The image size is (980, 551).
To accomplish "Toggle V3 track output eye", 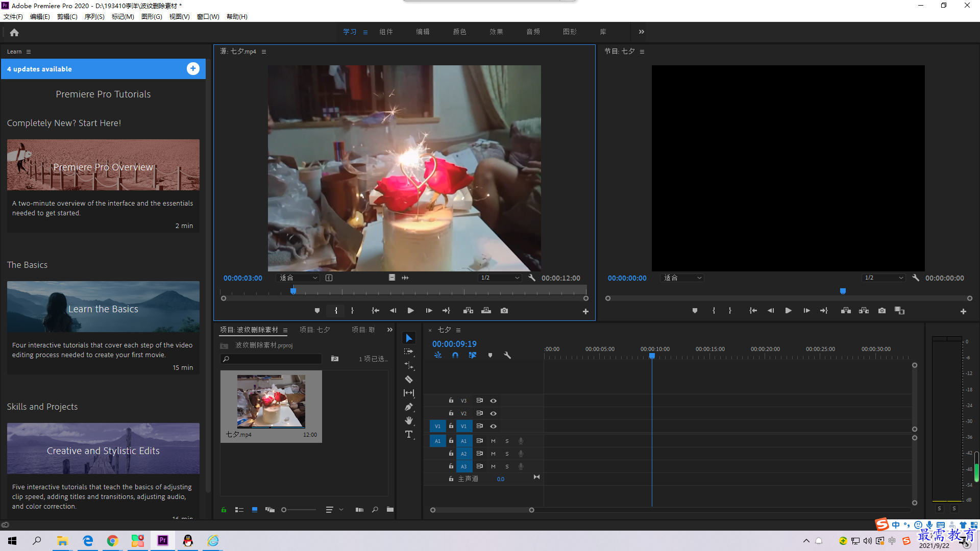I will tap(494, 401).
